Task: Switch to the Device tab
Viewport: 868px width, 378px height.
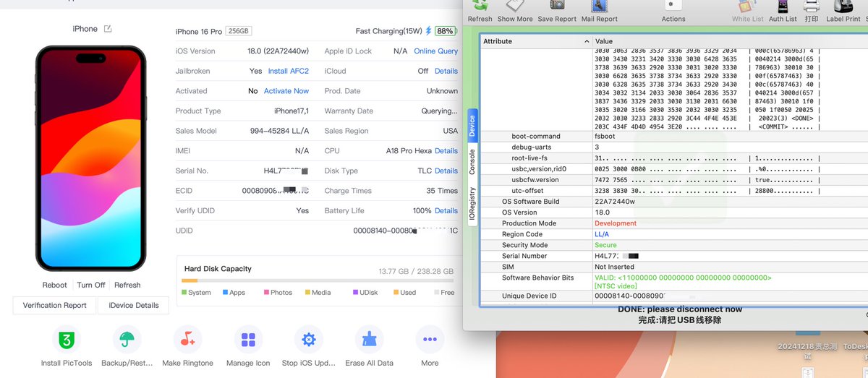Action: tap(472, 126)
